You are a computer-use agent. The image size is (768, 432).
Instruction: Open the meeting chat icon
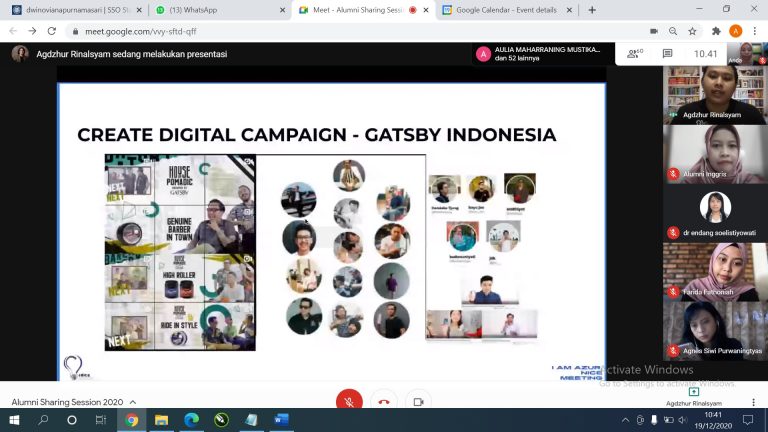667,54
